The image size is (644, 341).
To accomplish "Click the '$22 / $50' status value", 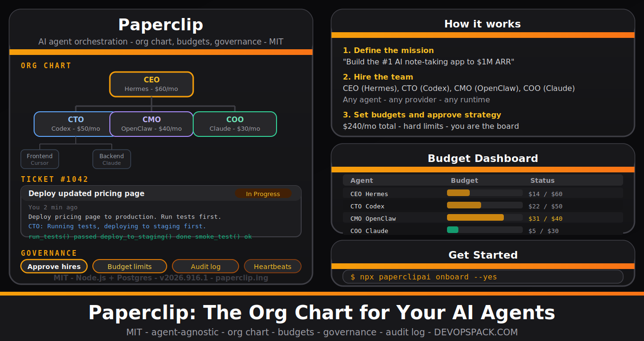I will coord(546,206).
